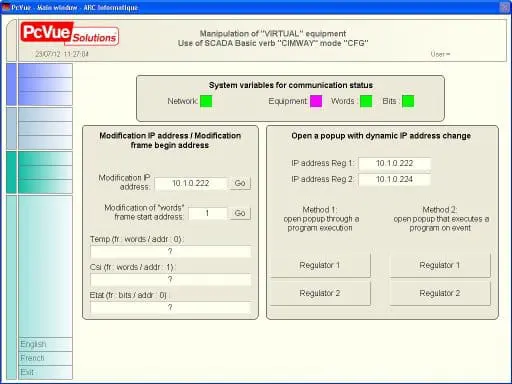
Task: Open Regulator 2 popup under Method 2
Action: pyautogui.click(x=440, y=293)
